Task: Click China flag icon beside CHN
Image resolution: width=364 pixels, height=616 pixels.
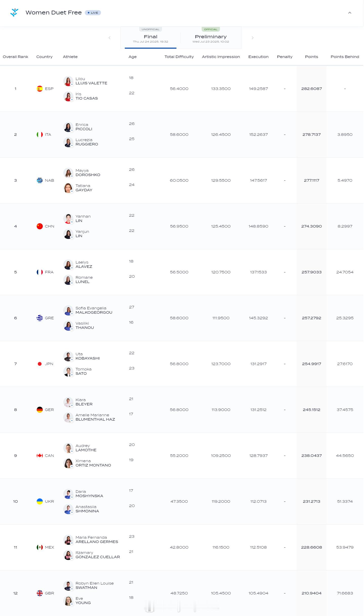Action: tap(40, 226)
